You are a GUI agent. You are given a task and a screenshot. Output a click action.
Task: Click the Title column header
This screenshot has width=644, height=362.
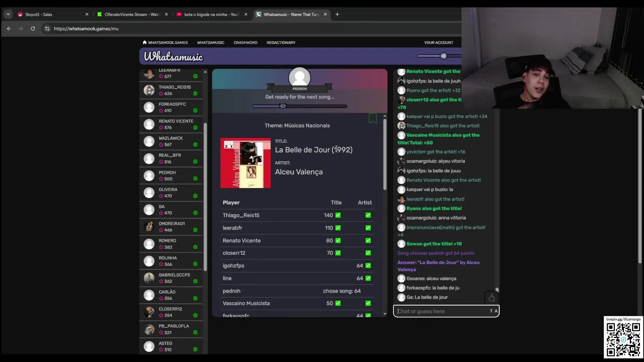coord(336,203)
